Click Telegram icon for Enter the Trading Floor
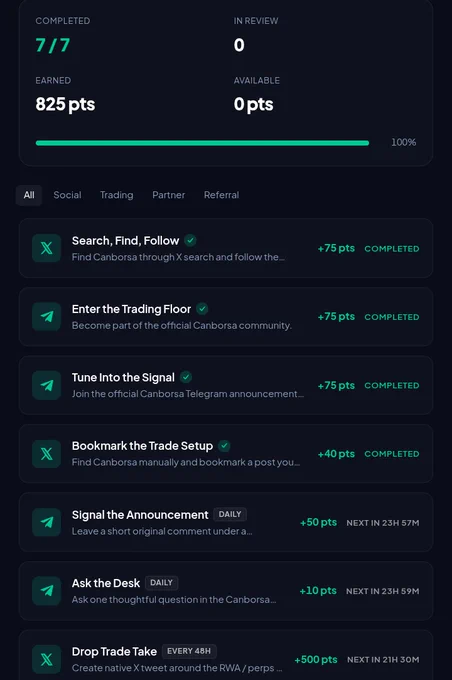Image resolution: width=452 pixels, height=680 pixels. point(46,317)
